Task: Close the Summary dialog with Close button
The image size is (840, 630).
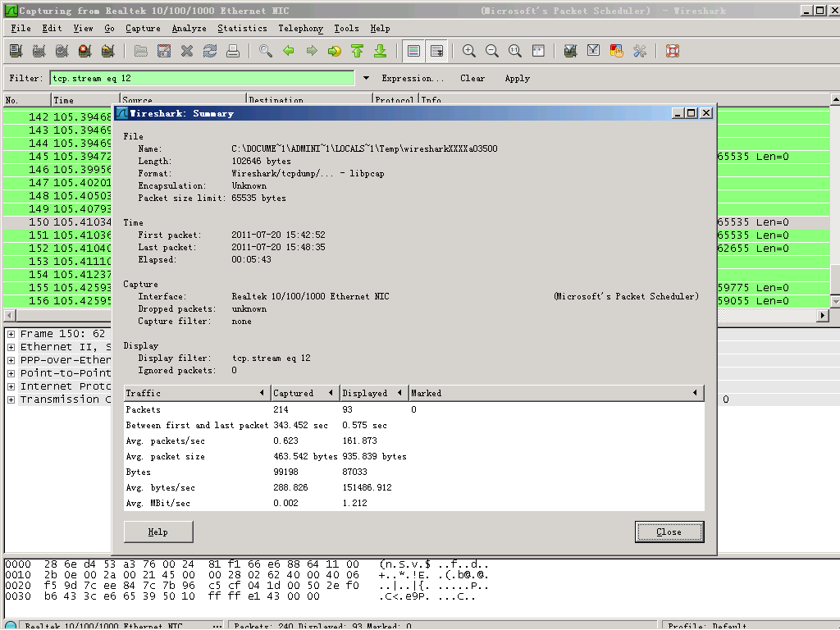Action: pos(669,532)
